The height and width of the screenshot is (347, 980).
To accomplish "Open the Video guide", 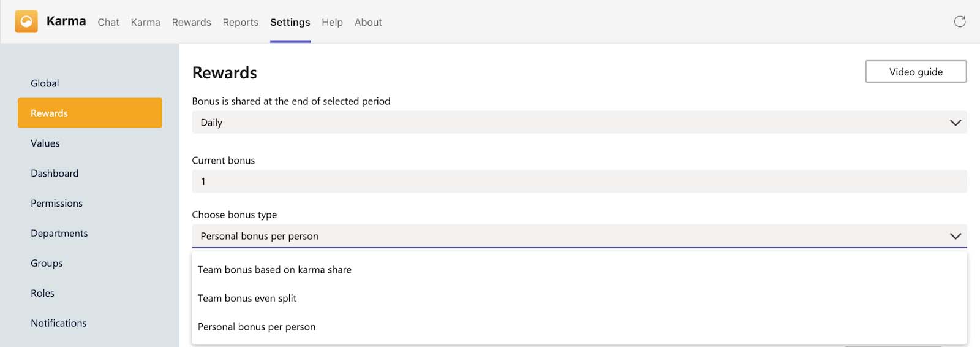I will pos(916,72).
